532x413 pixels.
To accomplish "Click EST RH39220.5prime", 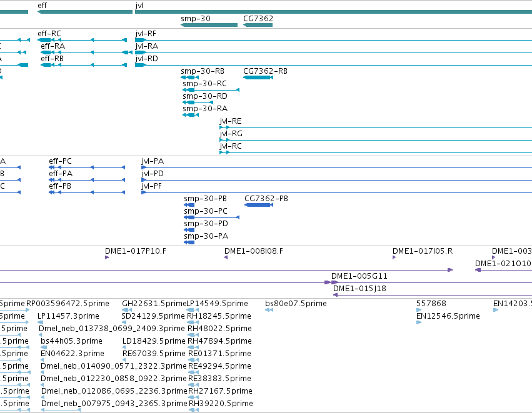I will point(194,410).
